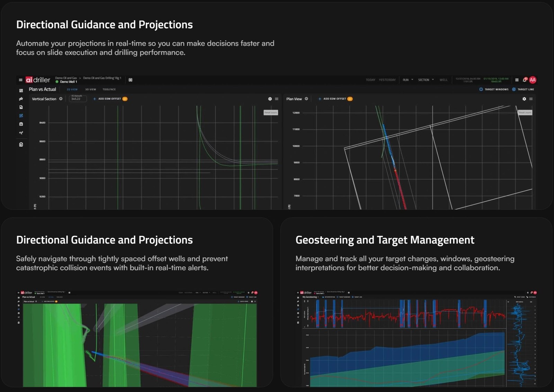Click the favorite star box beside breadcrumb
The width and height of the screenshot is (554, 392).
[x=131, y=80]
